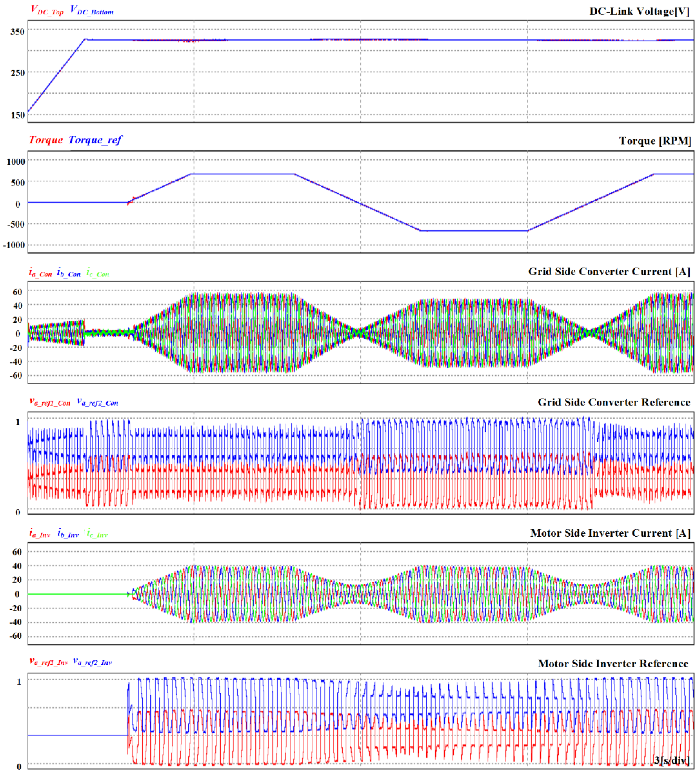Click the ib_Inv legend label
The image size is (700, 776).
pyautogui.click(x=68, y=533)
